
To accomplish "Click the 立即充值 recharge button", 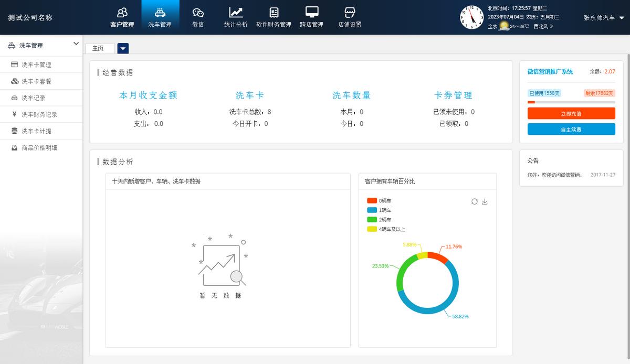I will (x=571, y=113).
